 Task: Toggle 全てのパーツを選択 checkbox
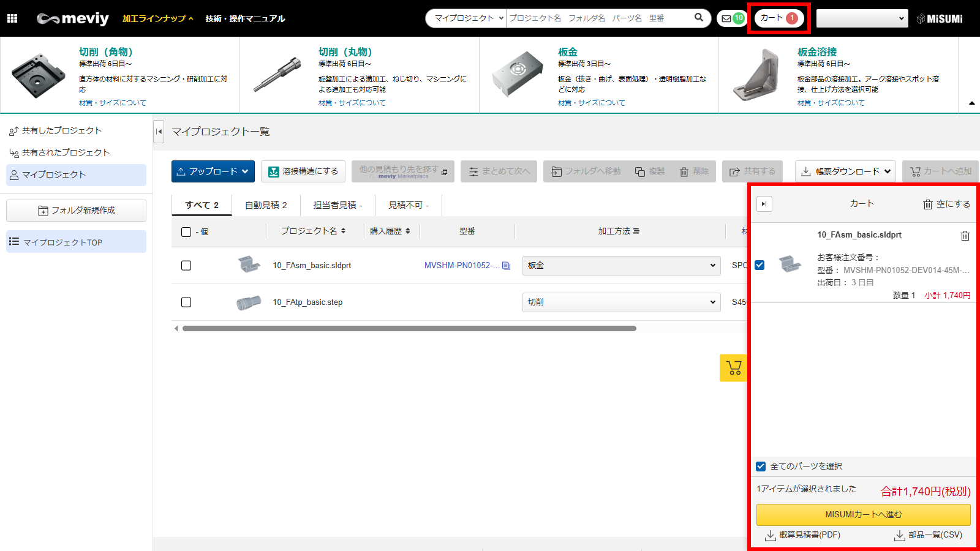[761, 467]
